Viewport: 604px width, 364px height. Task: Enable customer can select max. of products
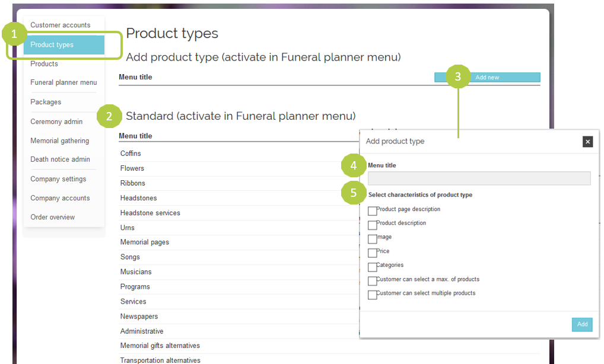click(373, 281)
